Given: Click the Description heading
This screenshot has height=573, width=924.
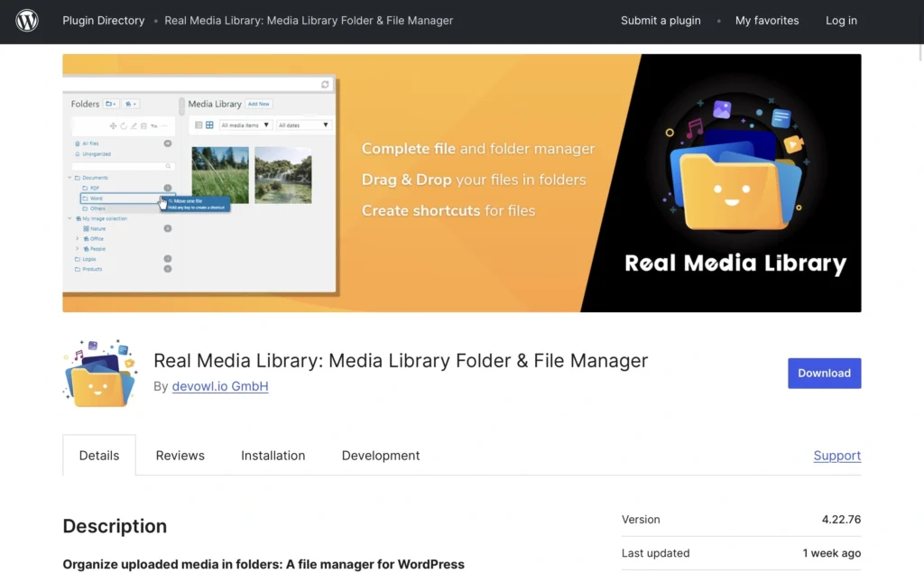Looking at the screenshot, I should click(x=115, y=526).
